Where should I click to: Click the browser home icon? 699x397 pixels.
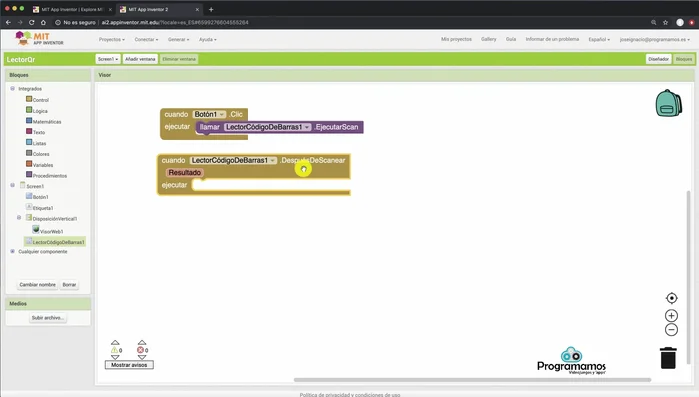coord(43,22)
